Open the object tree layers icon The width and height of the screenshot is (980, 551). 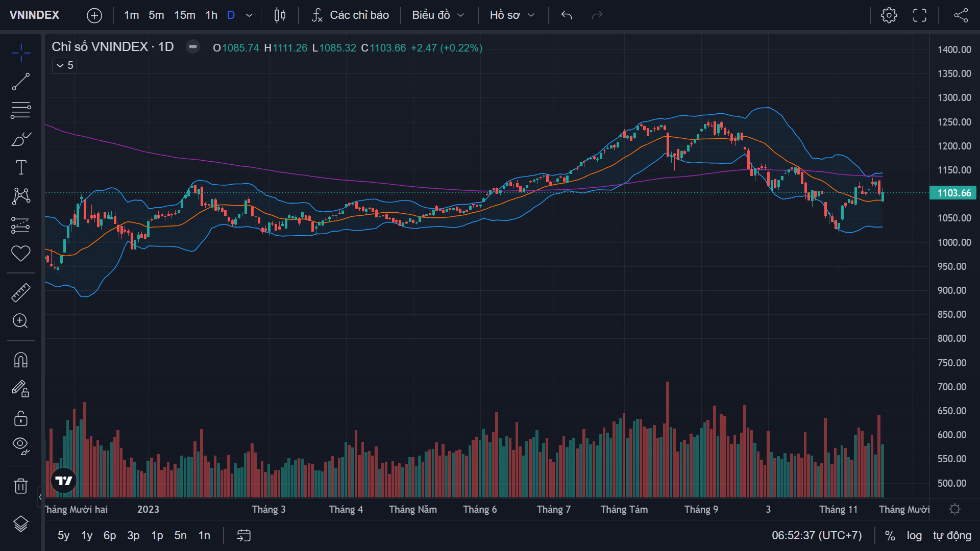tap(21, 524)
